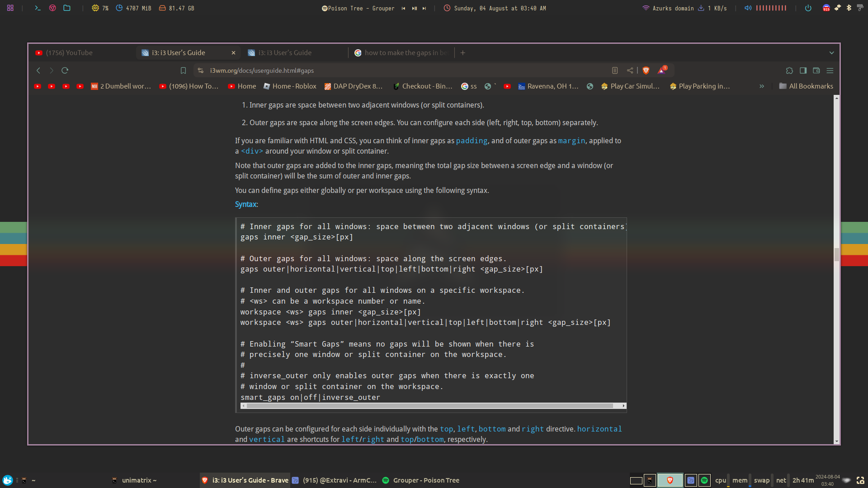Open site settings icon in address bar

click(x=201, y=70)
